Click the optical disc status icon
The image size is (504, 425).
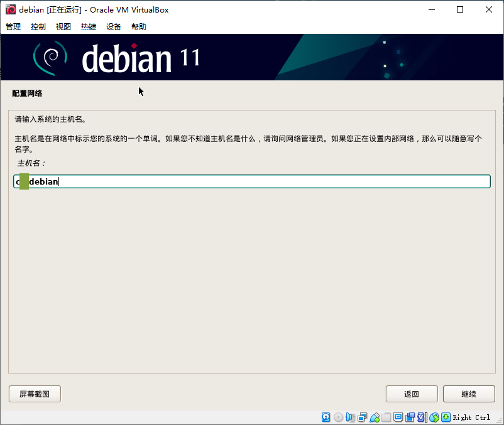pos(339,417)
